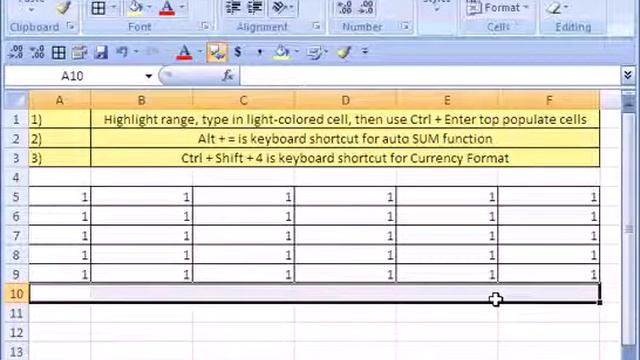Select column E header
The width and height of the screenshot is (640, 360).
pyautogui.click(x=447, y=100)
